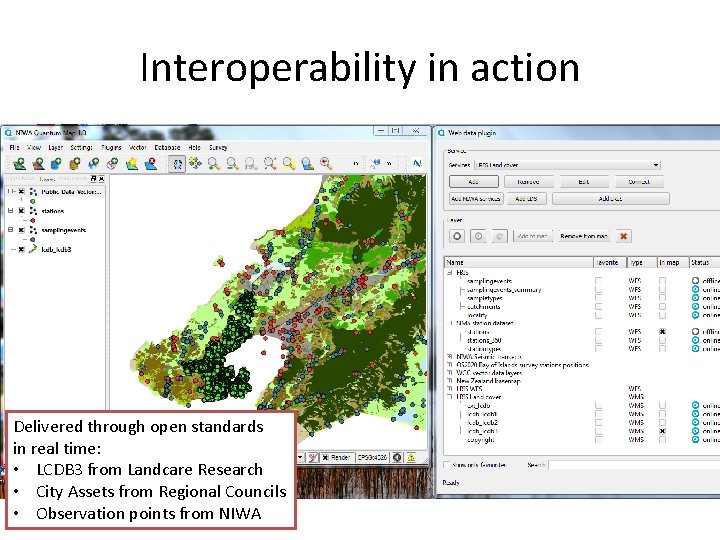Click the Add NIWA services button

pos(476,199)
